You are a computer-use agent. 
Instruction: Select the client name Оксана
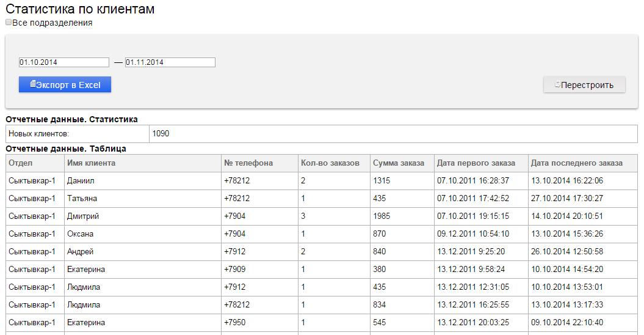(x=81, y=234)
